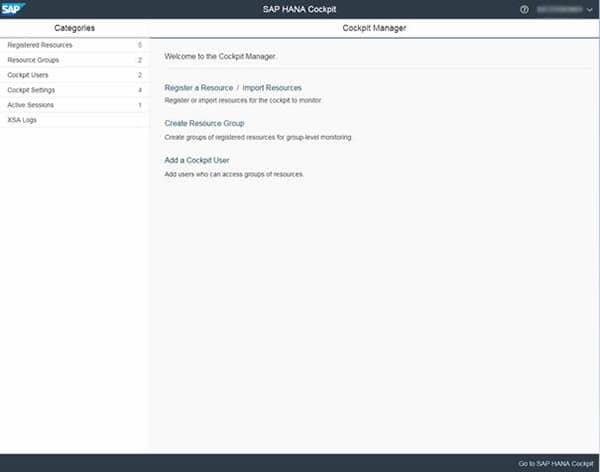This screenshot has height=472, width=600.
Task: Click the Cockpit Settings count number
Action: [140, 90]
